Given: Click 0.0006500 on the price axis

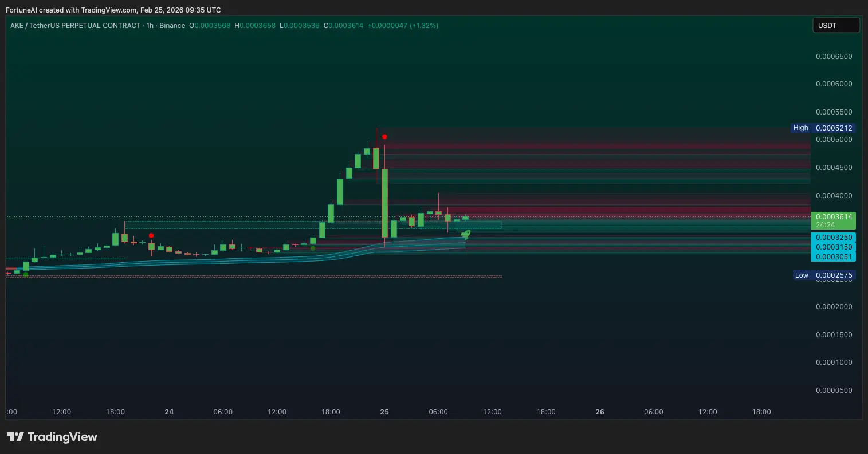Looking at the screenshot, I should point(834,56).
